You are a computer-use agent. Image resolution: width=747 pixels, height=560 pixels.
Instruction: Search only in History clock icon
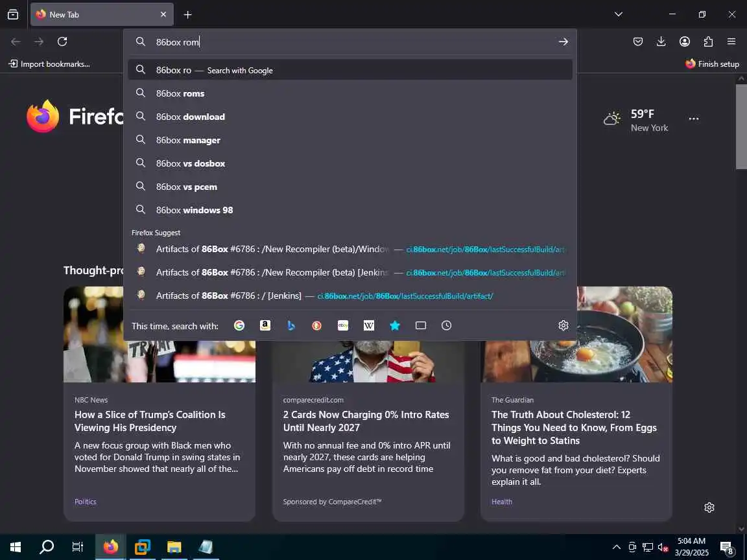pyautogui.click(x=446, y=325)
